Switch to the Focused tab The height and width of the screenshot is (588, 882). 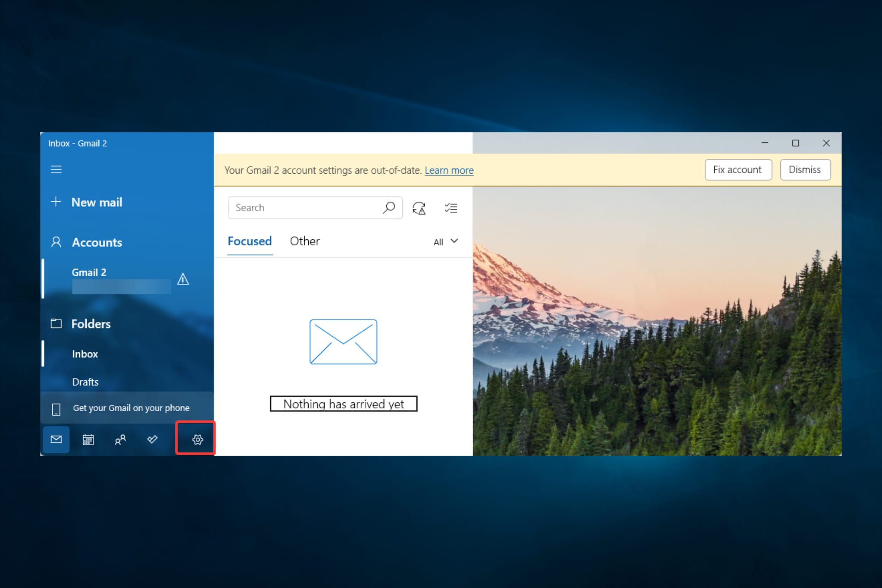(x=249, y=241)
